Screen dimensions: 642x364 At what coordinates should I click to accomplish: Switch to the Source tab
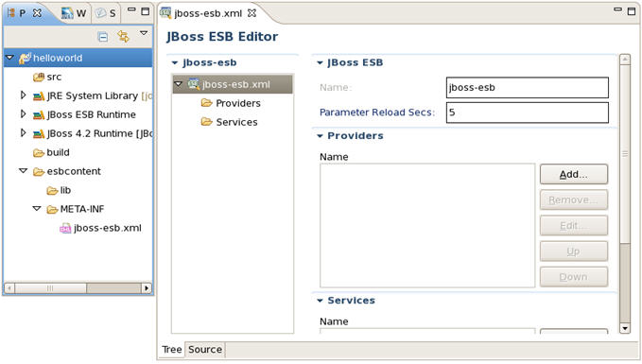tap(205, 349)
